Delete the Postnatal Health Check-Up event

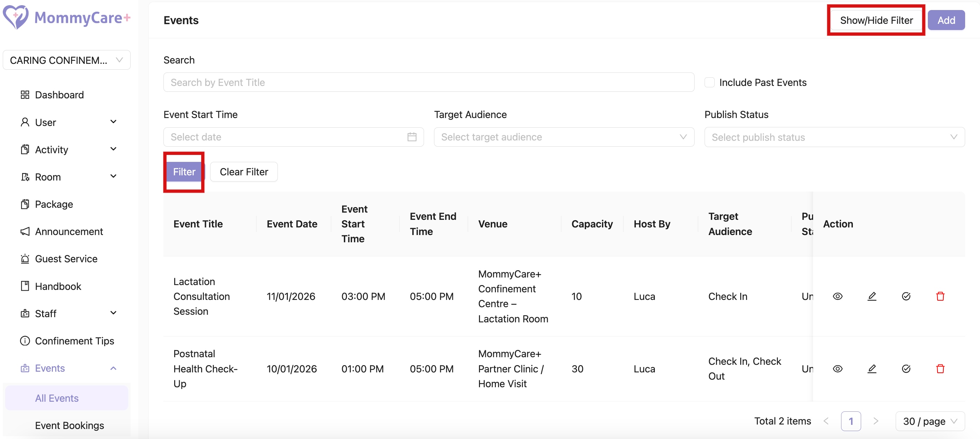tap(940, 369)
